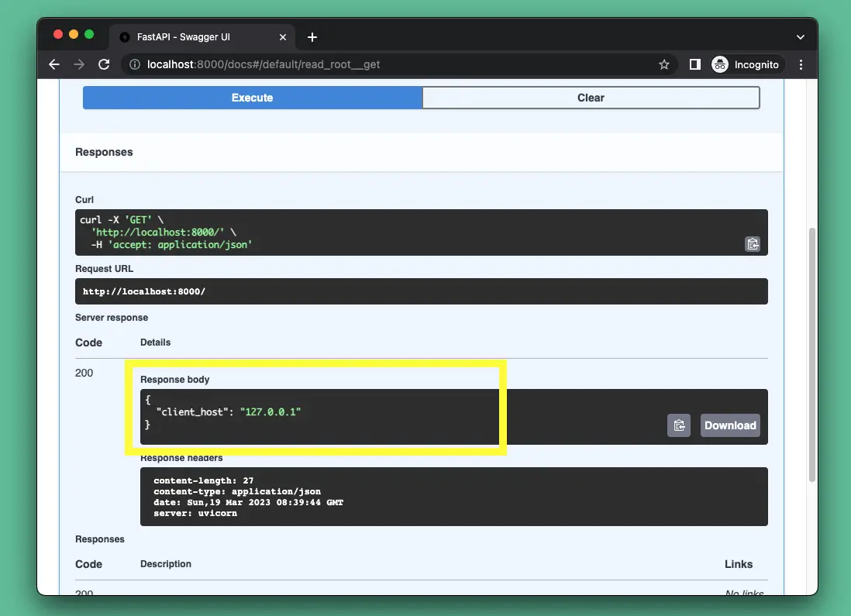Click the Responses section heading

[104, 152]
